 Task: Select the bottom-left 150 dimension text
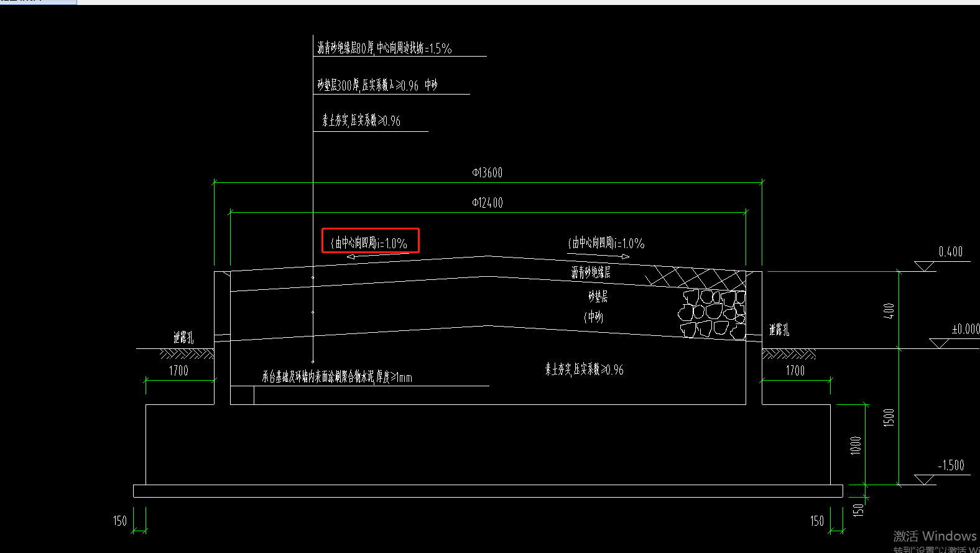120,521
